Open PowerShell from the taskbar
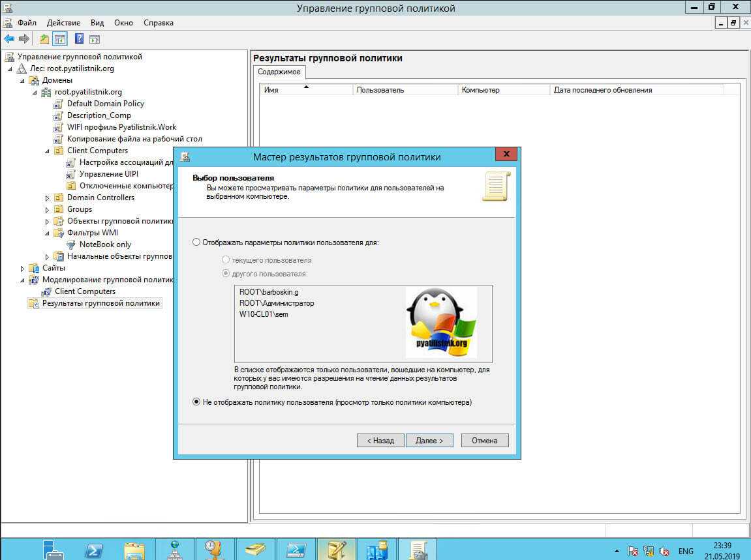Screen dimensions: 751x560 [x=94, y=550]
